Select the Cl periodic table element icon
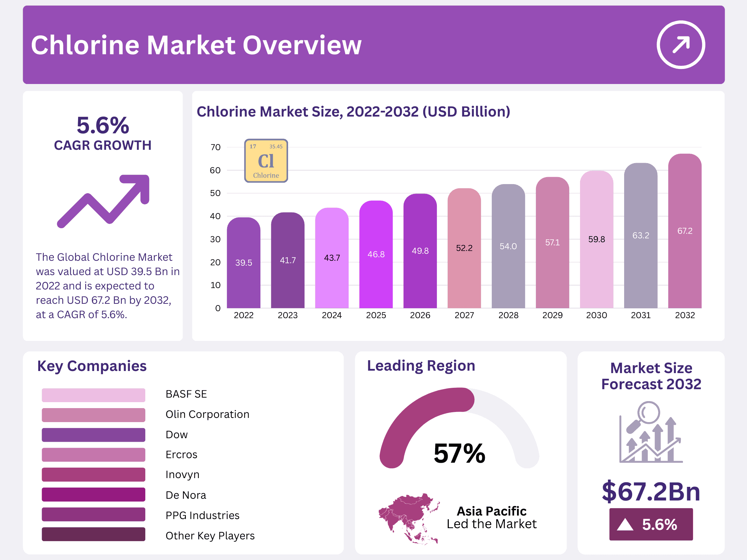This screenshot has height=560, width=747. pyautogui.click(x=266, y=161)
